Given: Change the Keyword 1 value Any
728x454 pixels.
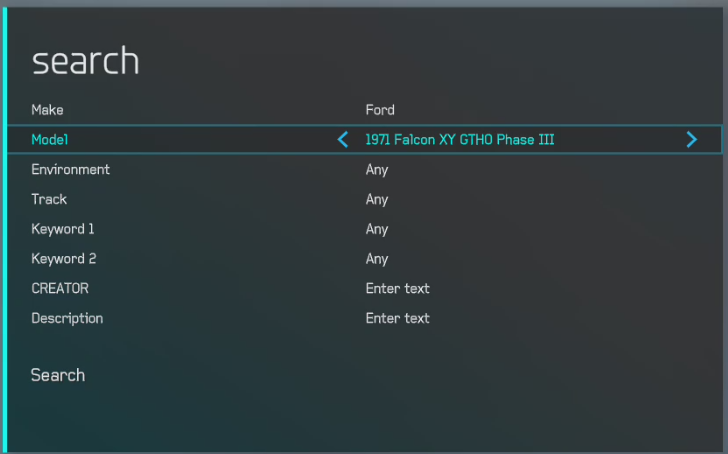Looking at the screenshot, I should click(377, 229).
